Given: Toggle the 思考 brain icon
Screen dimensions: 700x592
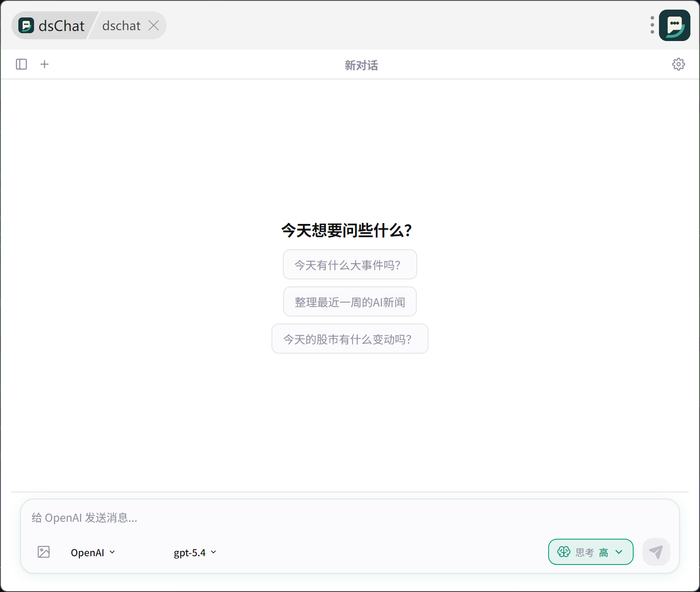Looking at the screenshot, I should (x=564, y=552).
